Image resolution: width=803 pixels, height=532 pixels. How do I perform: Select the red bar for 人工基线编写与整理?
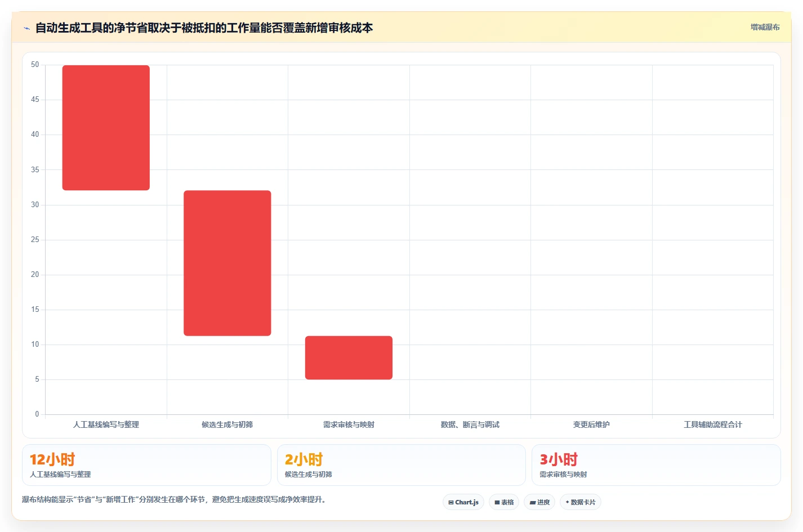(x=106, y=128)
